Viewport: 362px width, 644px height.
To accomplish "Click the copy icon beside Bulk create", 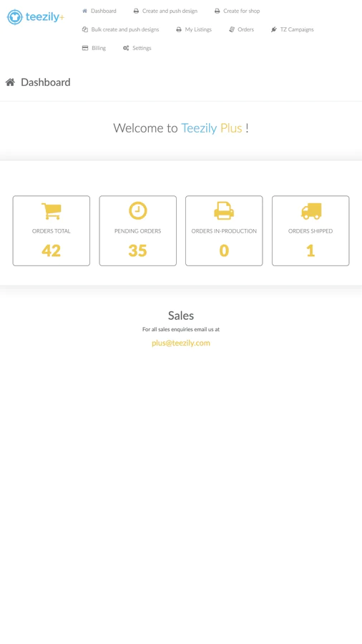I will [x=85, y=29].
